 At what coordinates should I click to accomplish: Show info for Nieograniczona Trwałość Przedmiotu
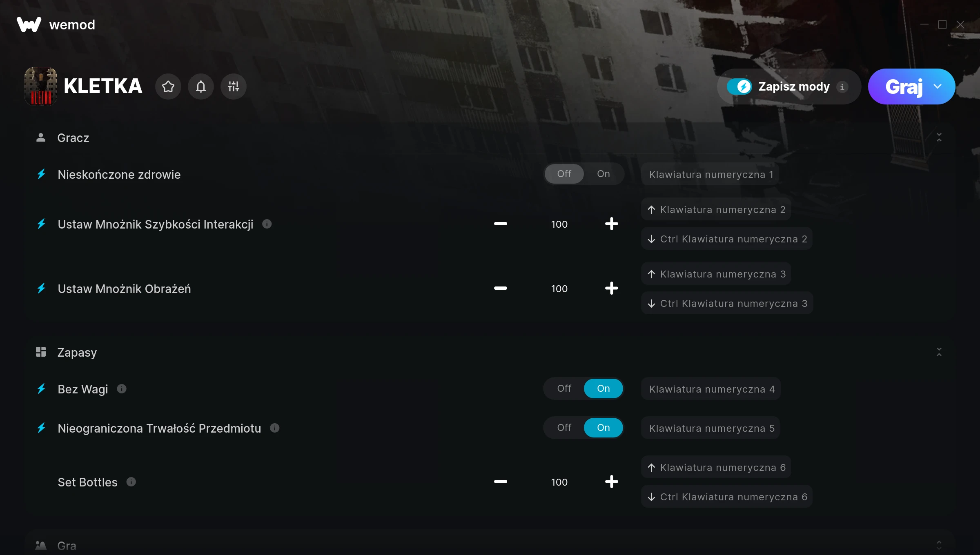point(275,428)
